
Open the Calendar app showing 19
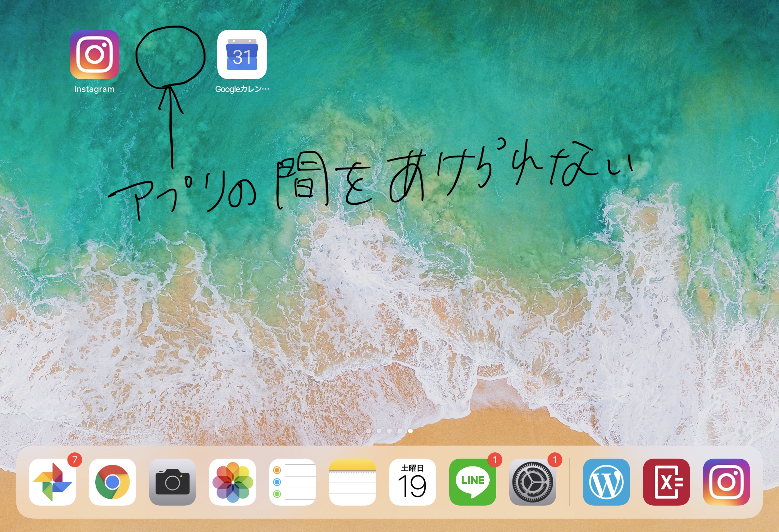click(412, 482)
